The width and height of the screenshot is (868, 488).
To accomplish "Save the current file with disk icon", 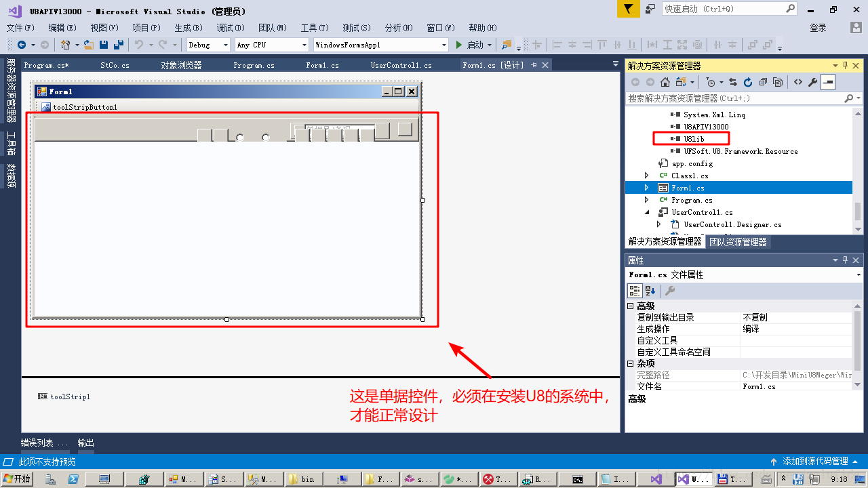I will click(104, 45).
